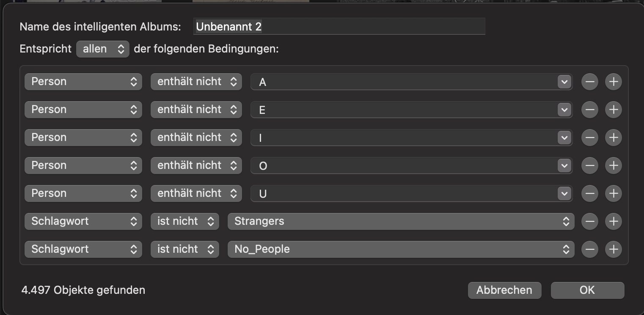Add a condition after Strangers keyword row
This screenshot has width=644, height=315.
613,221
